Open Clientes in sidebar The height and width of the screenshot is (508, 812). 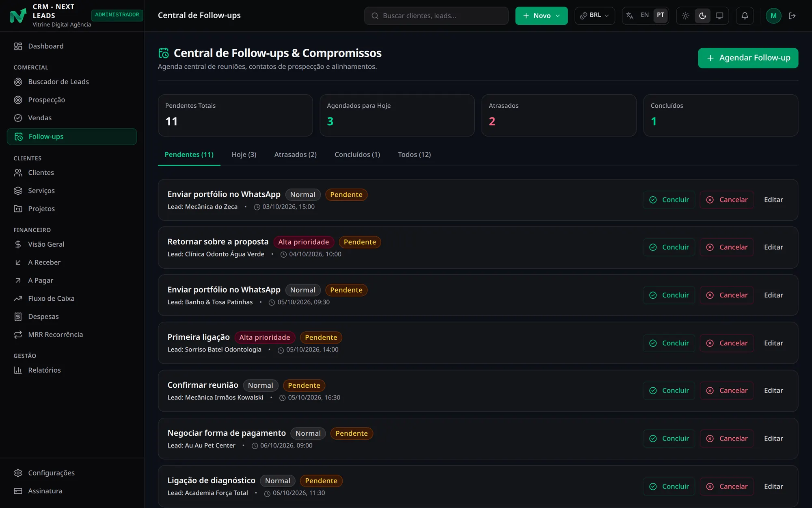pyautogui.click(x=72, y=173)
